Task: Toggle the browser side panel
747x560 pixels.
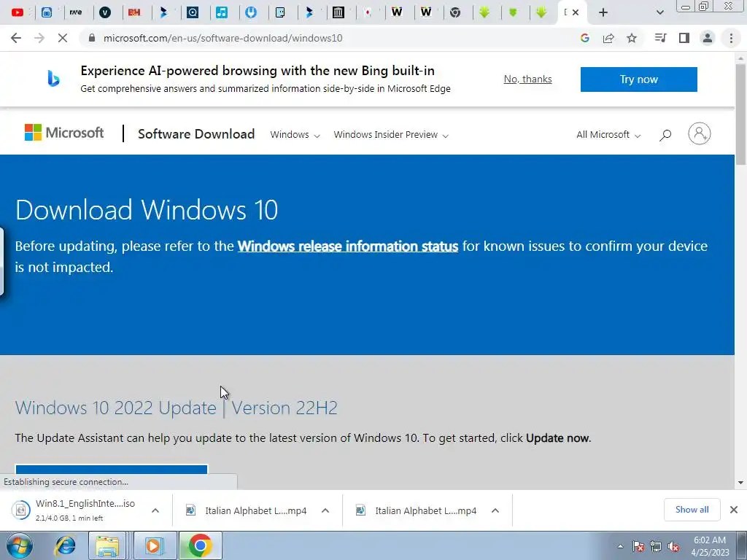Action: [684, 38]
